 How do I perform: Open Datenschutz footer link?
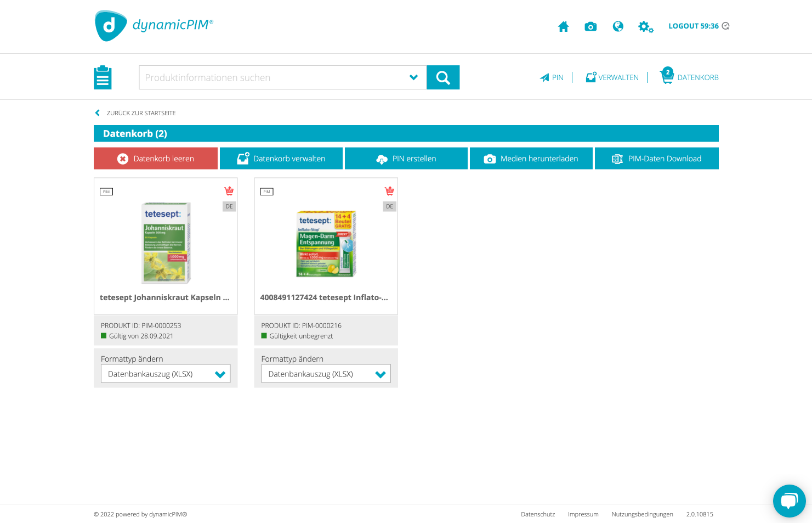(538, 514)
